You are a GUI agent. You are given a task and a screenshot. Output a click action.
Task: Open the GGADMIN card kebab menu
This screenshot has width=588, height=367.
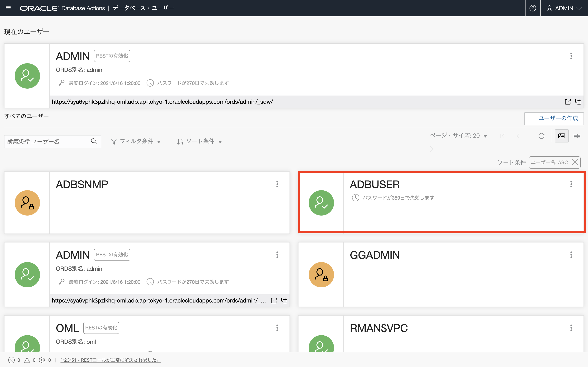coord(571,255)
